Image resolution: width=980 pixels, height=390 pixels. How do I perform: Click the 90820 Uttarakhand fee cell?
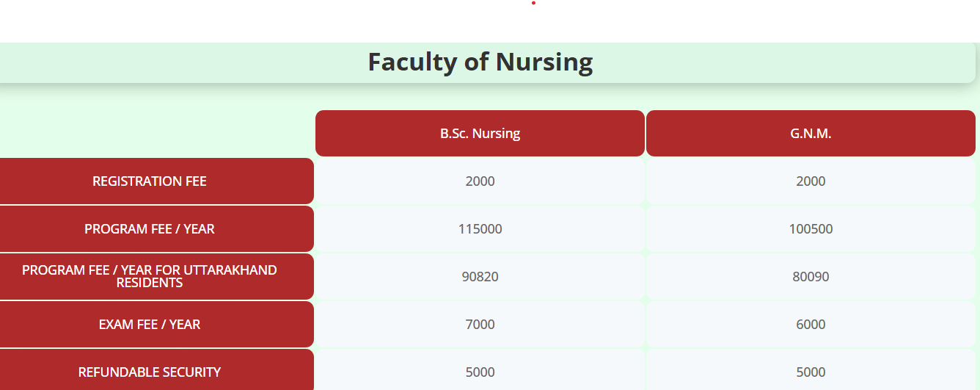(x=480, y=277)
